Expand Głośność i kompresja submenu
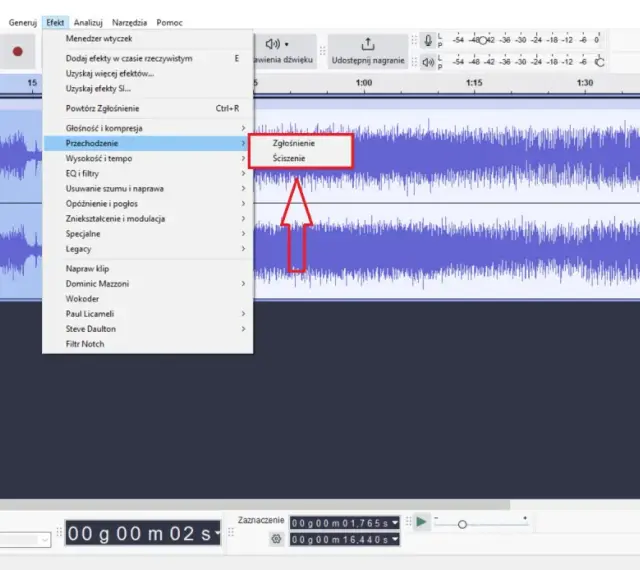 148,128
